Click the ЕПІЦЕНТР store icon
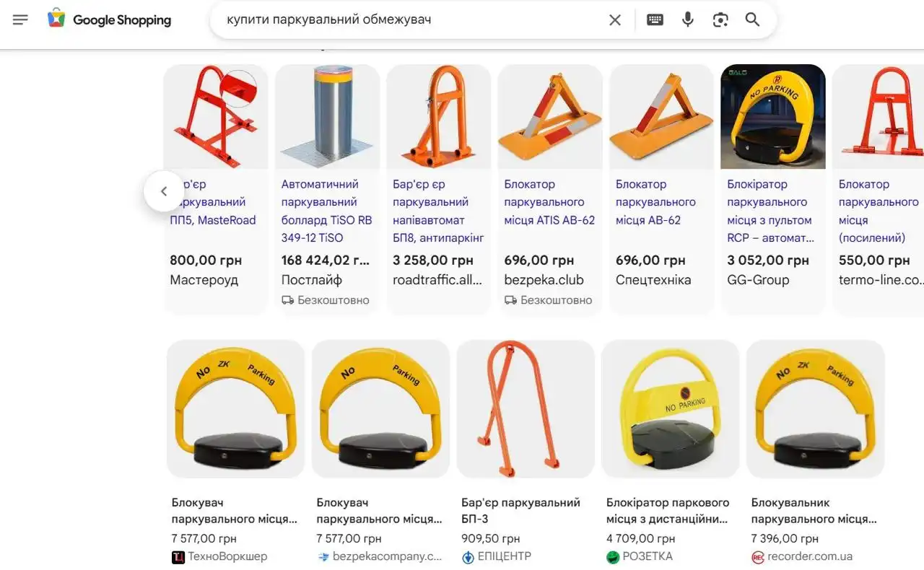 click(x=468, y=556)
